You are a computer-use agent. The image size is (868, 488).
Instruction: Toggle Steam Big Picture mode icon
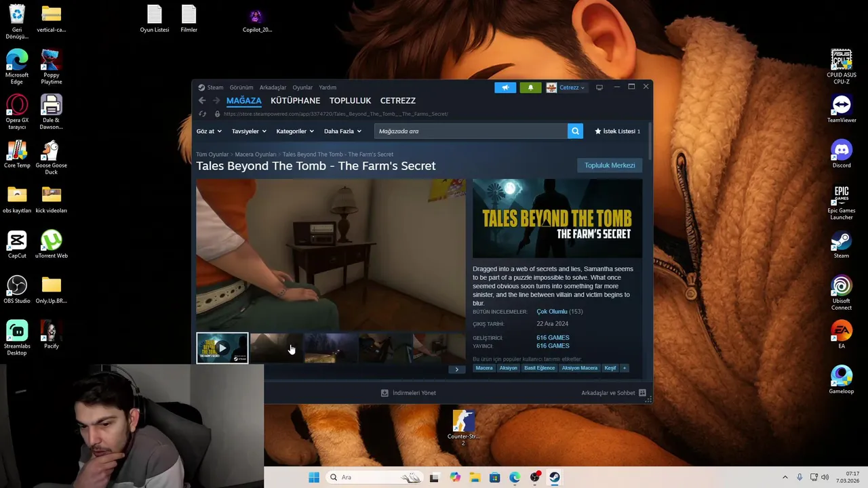[x=599, y=87]
